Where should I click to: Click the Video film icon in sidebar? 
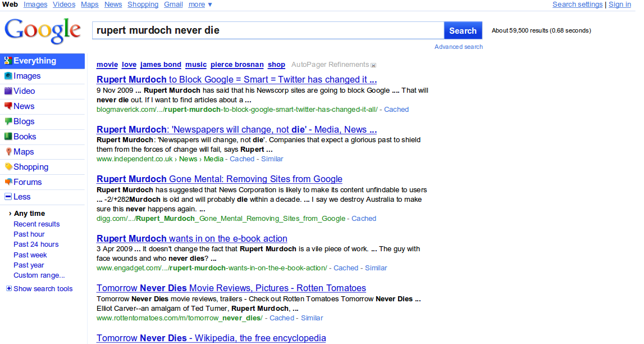(8, 91)
